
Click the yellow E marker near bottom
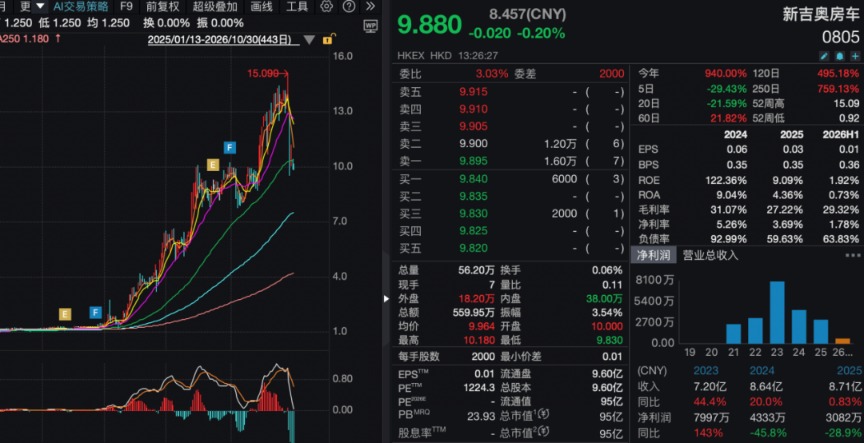[x=65, y=314]
